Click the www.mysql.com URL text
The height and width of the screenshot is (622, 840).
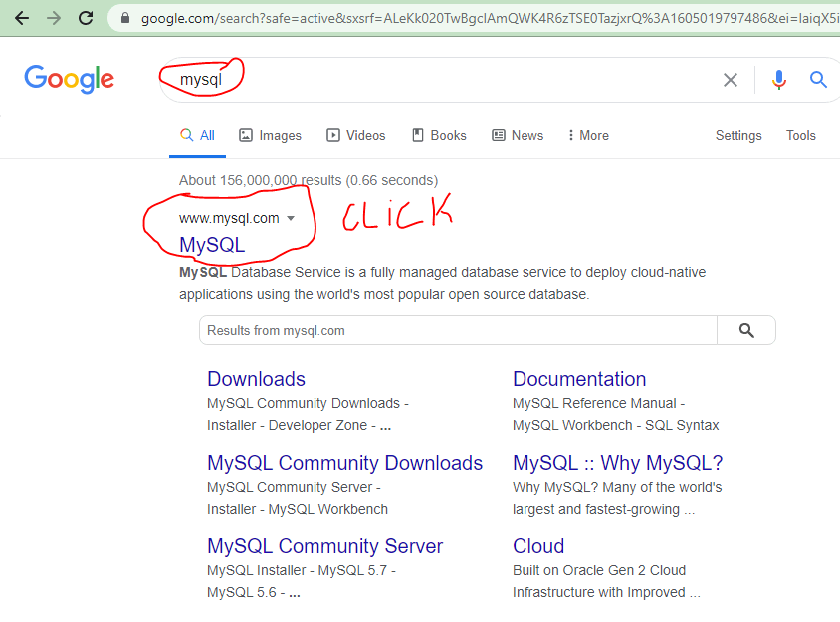(229, 218)
